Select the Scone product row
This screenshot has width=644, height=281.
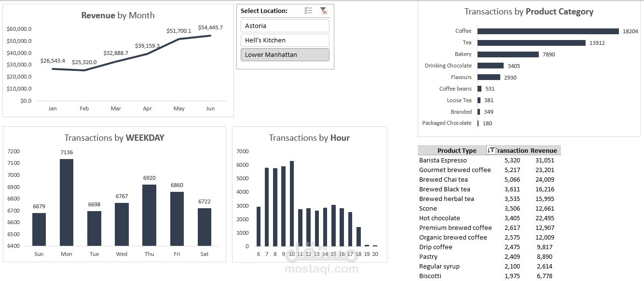(428, 208)
